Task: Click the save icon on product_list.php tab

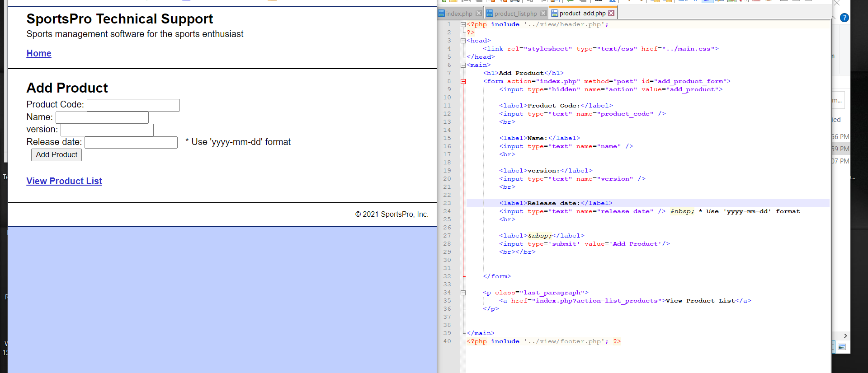Action: point(490,14)
